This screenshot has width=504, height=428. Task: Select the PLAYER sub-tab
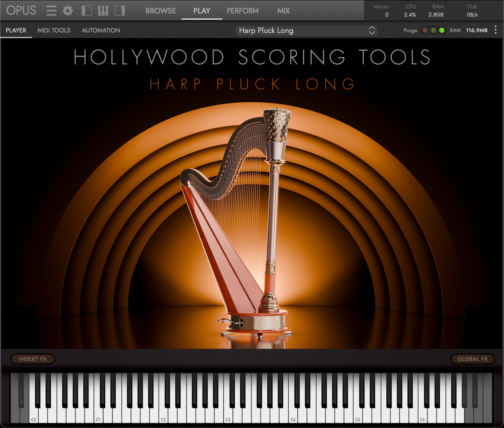click(16, 30)
